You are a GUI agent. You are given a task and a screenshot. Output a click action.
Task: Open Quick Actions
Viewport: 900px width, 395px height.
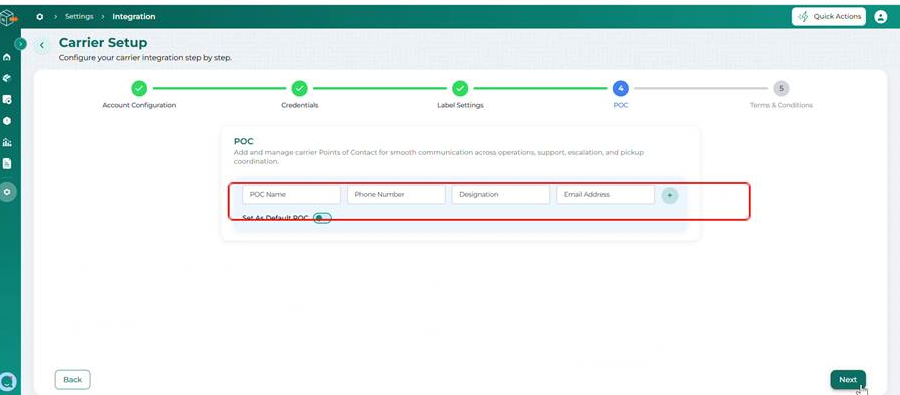click(829, 17)
